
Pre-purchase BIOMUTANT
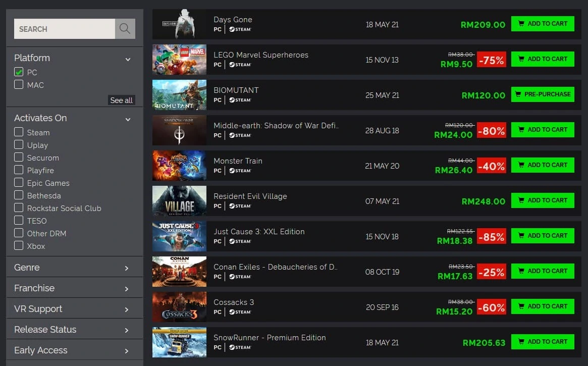pyautogui.click(x=543, y=94)
